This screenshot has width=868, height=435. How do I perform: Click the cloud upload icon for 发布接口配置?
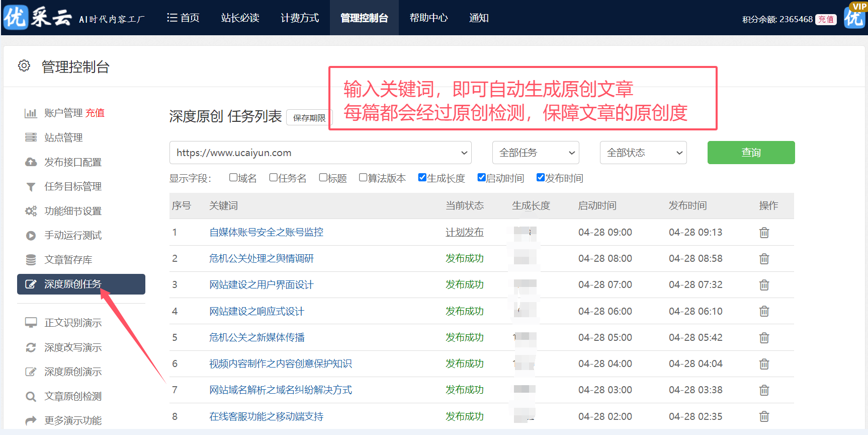[31, 162]
